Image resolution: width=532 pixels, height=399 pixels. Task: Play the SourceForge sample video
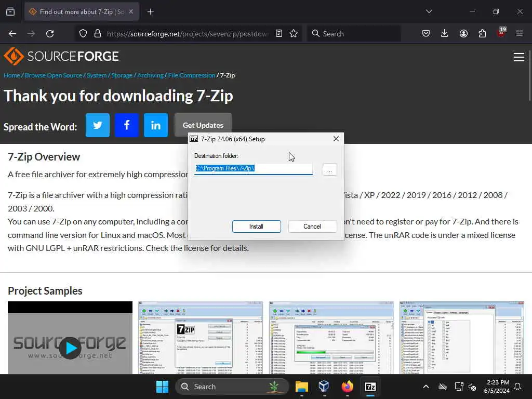click(x=70, y=348)
